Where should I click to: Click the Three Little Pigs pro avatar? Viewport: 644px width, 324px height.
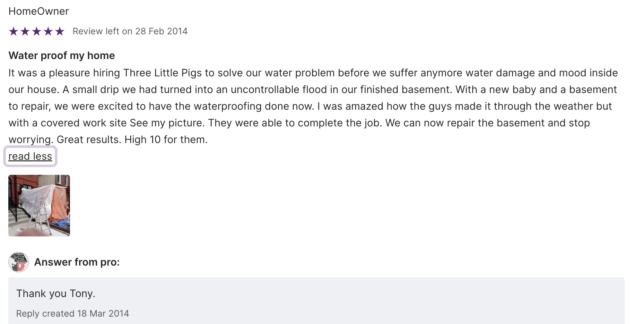(19, 262)
